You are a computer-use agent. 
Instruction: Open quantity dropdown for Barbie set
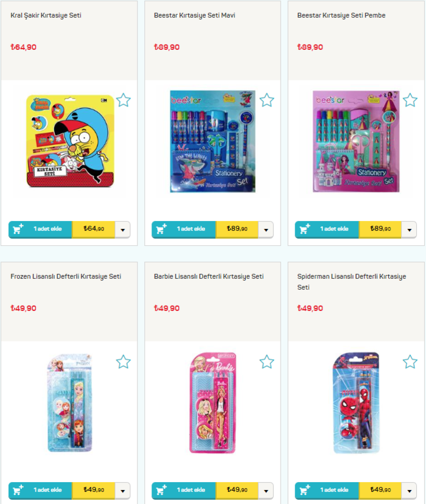point(266,491)
